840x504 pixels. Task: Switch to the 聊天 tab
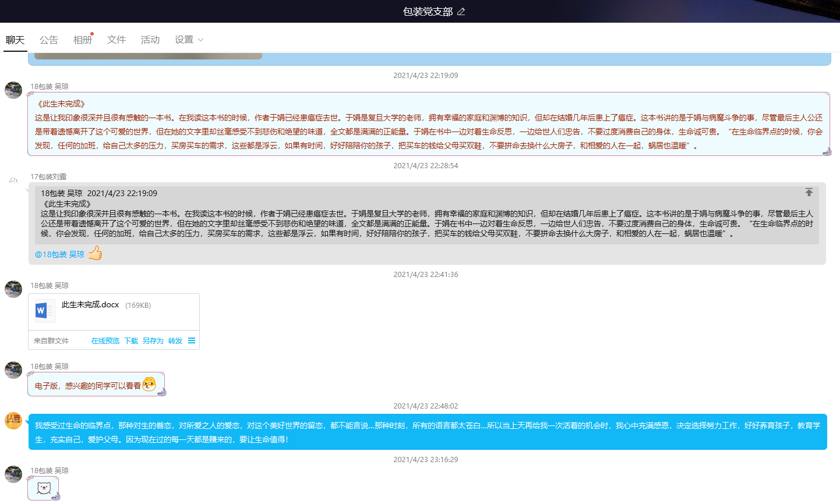[x=15, y=40]
